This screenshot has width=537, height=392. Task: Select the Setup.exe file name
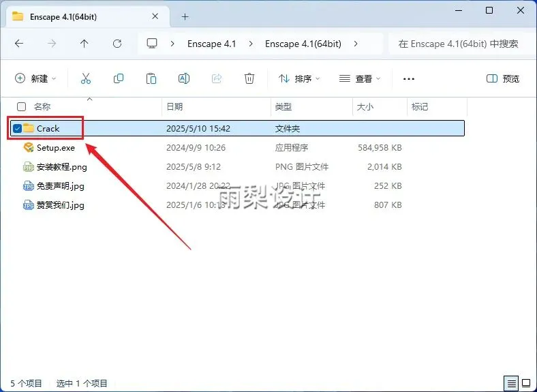[56, 148]
